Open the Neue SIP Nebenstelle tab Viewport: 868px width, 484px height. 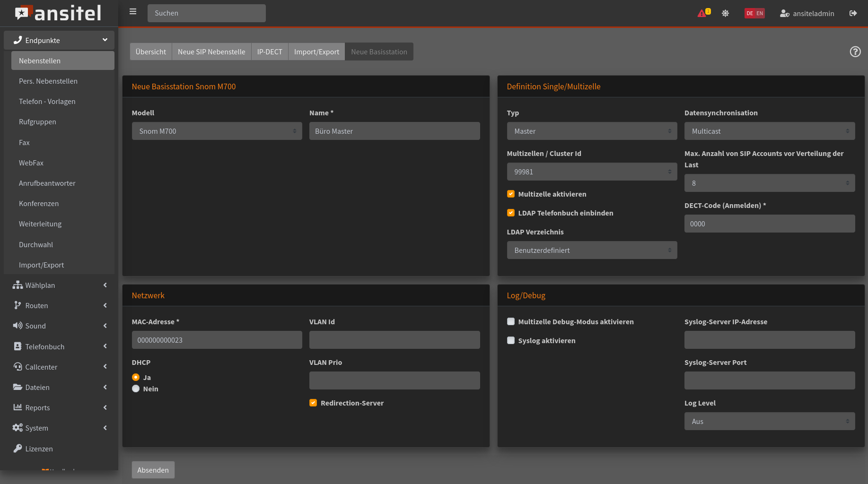coord(211,52)
